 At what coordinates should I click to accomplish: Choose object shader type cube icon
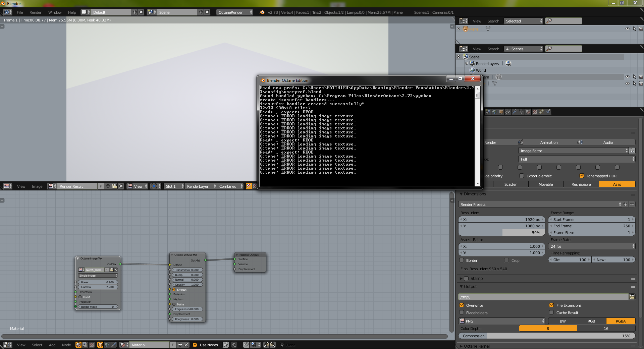pyautogui.click(x=100, y=345)
